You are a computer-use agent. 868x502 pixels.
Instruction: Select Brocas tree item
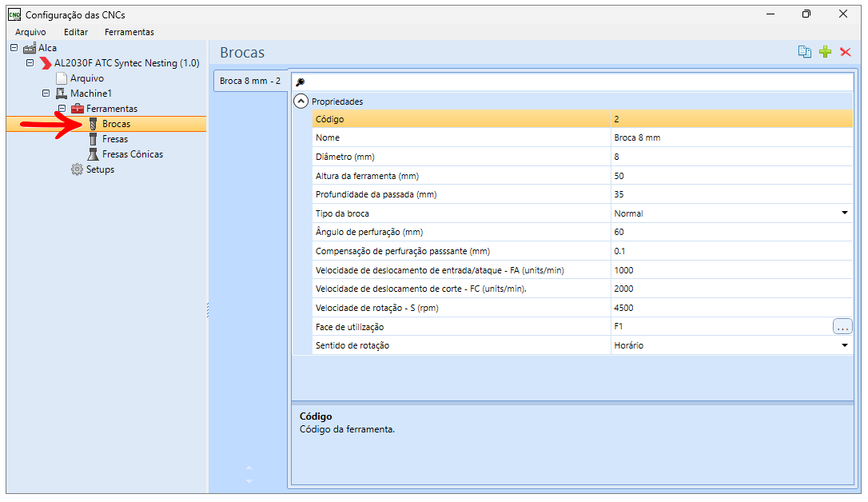coord(116,124)
